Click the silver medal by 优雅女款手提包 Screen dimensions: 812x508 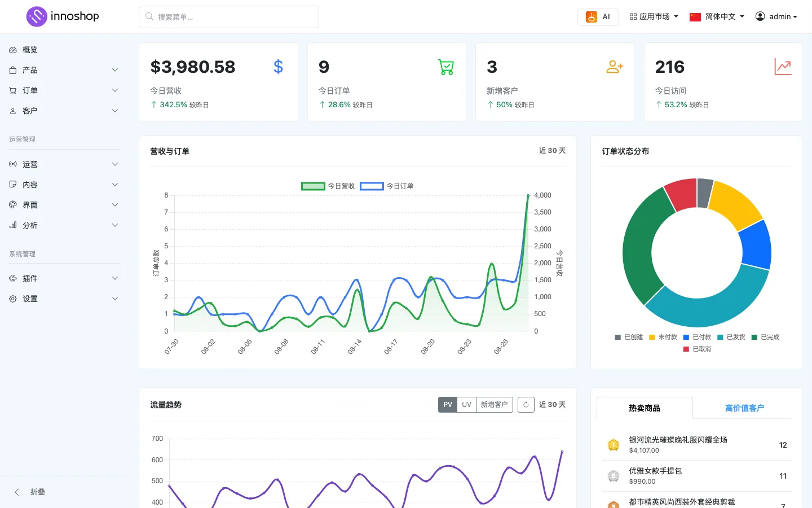tap(614, 476)
